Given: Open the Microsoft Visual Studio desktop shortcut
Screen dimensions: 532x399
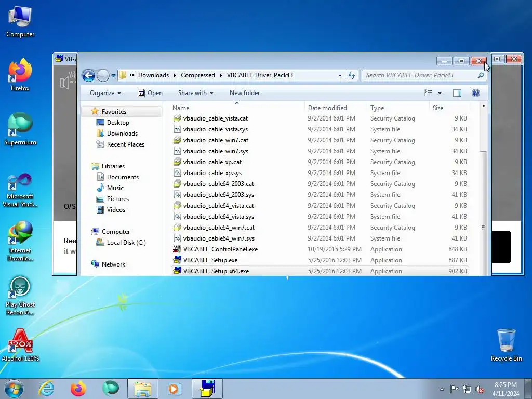Looking at the screenshot, I should click(x=20, y=190).
